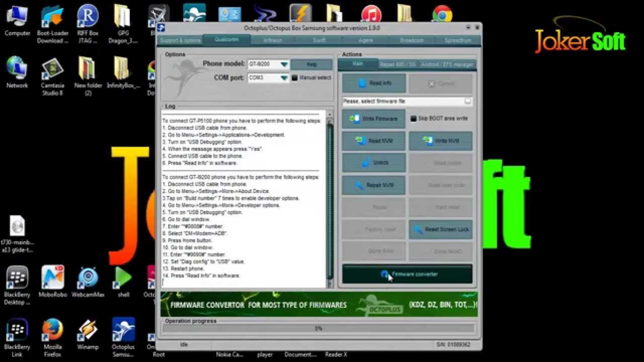Screen dimensions: 644x362
Task: Open the GPG Dragon folder
Action: tap(123, 24)
